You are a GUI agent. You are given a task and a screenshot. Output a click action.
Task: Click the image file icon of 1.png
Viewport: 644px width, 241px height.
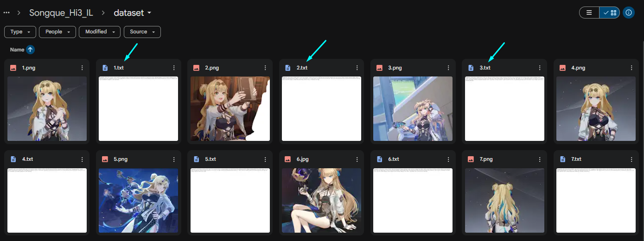pyautogui.click(x=13, y=68)
